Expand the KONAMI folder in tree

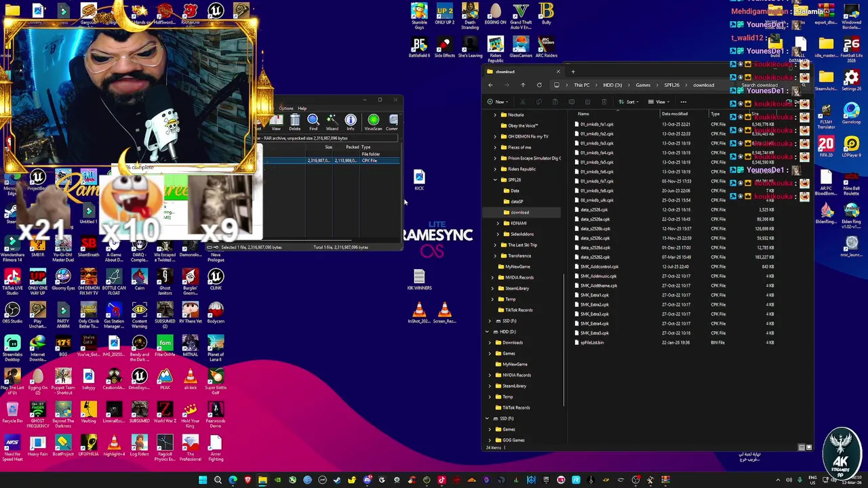tap(498, 223)
